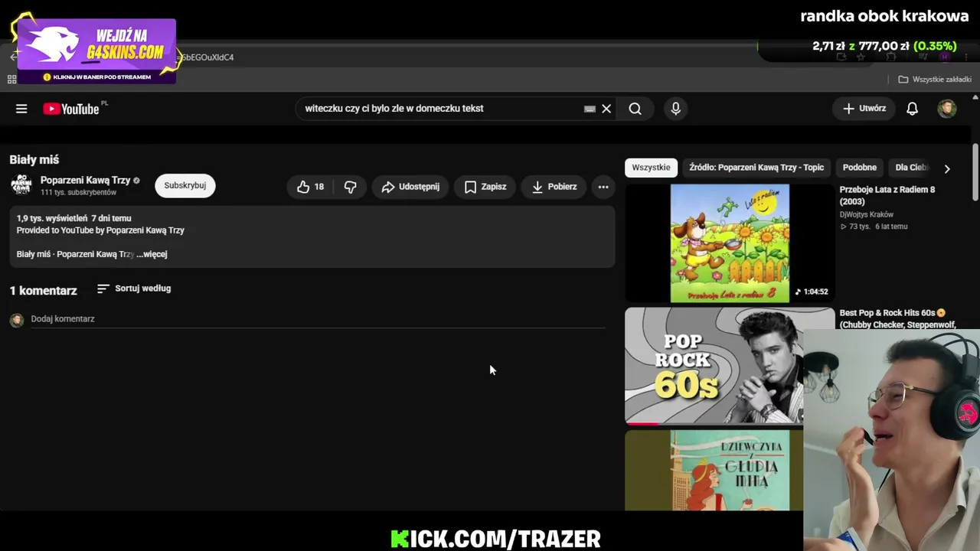Open the notifications bell

tap(912, 109)
